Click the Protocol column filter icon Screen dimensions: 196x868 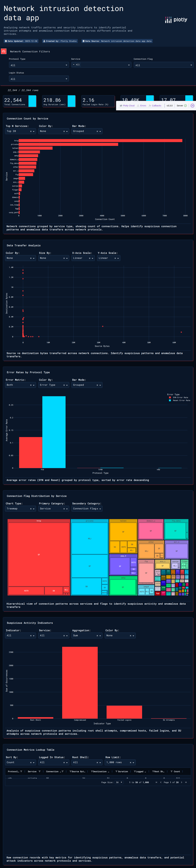pyautogui.click(x=21, y=771)
